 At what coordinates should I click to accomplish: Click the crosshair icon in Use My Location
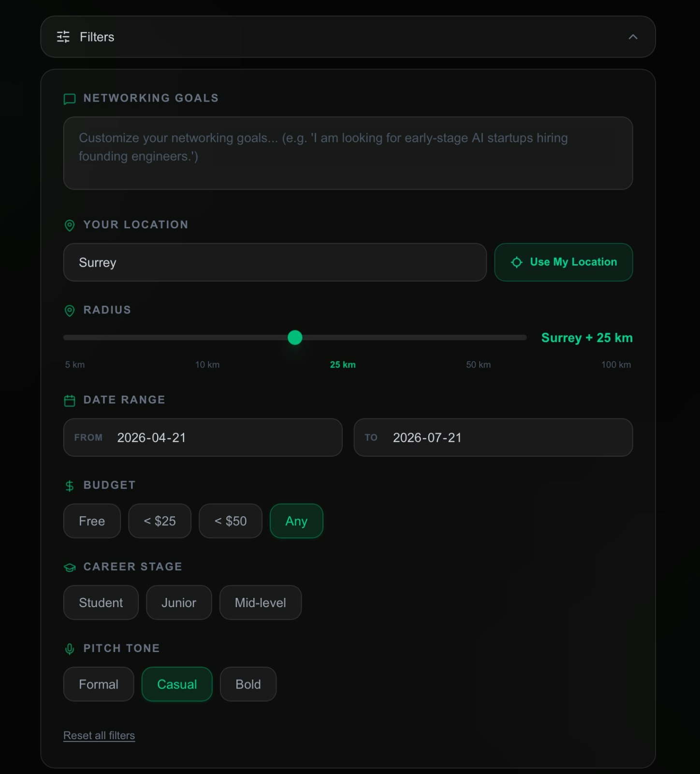coord(517,262)
